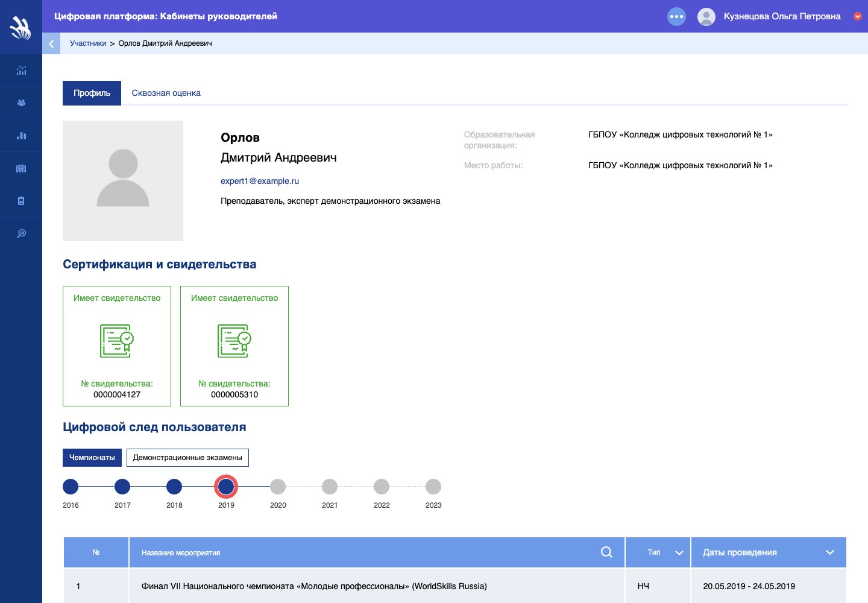Screen dimensions: 868x603
Task: Click certificate number 0000005310
Action: 234,394
